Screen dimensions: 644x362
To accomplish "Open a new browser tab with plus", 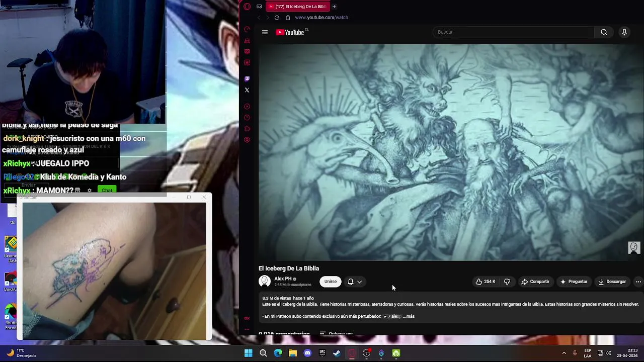I will pyautogui.click(x=334, y=7).
